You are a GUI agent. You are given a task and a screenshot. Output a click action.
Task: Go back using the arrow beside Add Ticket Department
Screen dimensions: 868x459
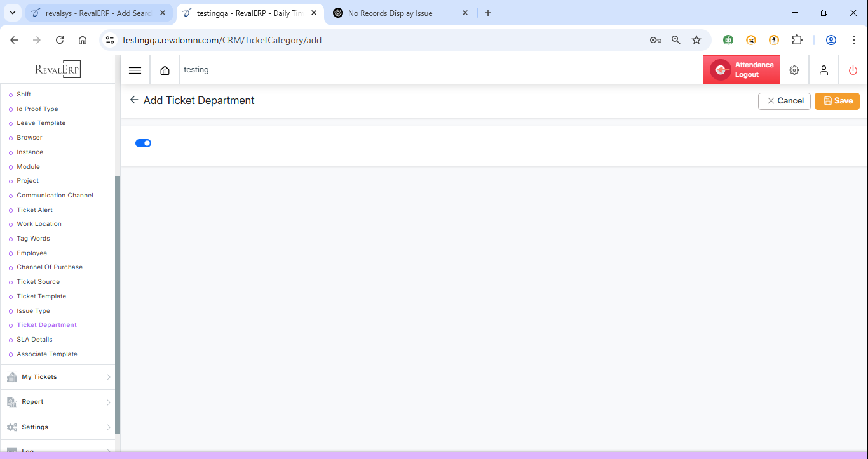[133, 100]
